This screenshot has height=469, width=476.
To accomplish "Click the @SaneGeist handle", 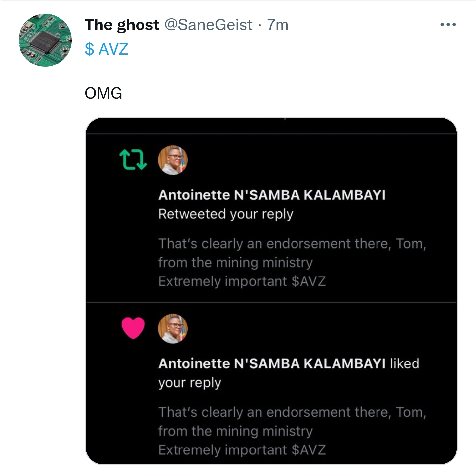I will pyautogui.click(x=208, y=25).
